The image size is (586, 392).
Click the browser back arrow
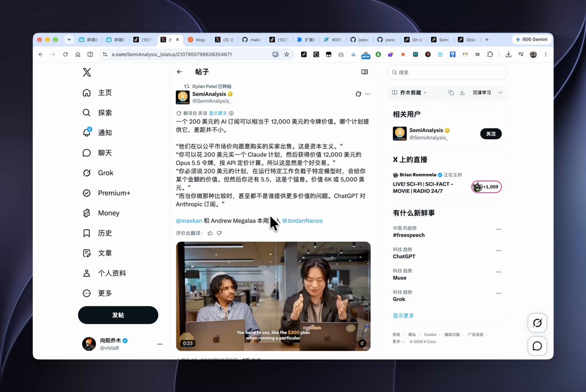tap(41, 55)
